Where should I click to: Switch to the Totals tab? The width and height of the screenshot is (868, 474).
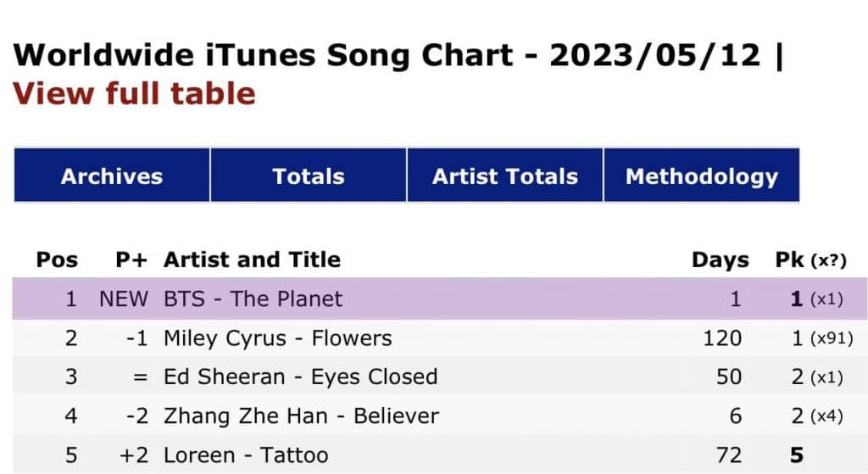click(x=309, y=176)
